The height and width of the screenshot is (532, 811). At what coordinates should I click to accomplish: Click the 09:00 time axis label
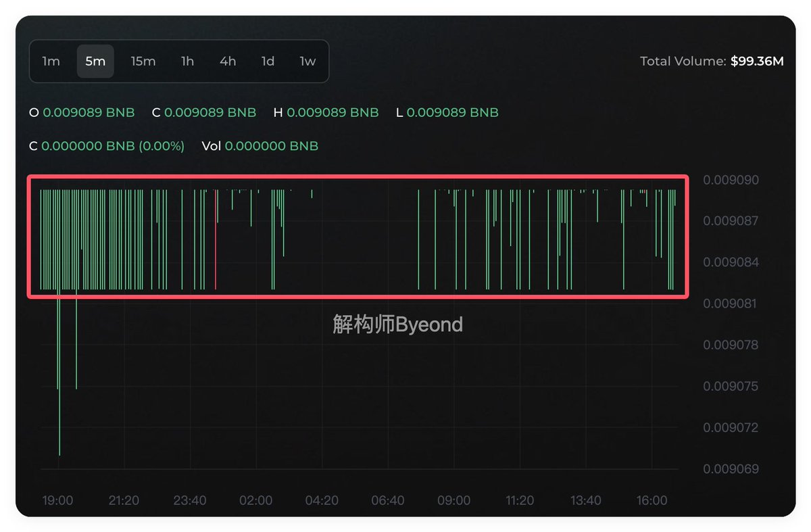454,501
